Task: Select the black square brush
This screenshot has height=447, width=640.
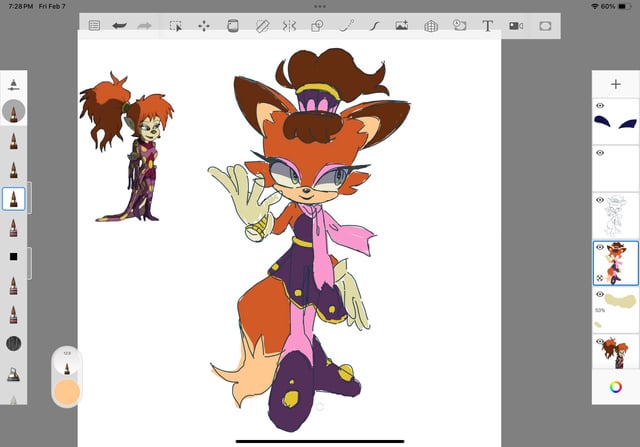Action: point(13,256)
